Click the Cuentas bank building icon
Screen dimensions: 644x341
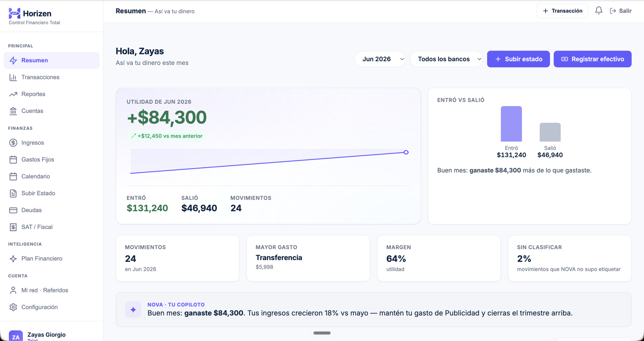pos(13,111)
